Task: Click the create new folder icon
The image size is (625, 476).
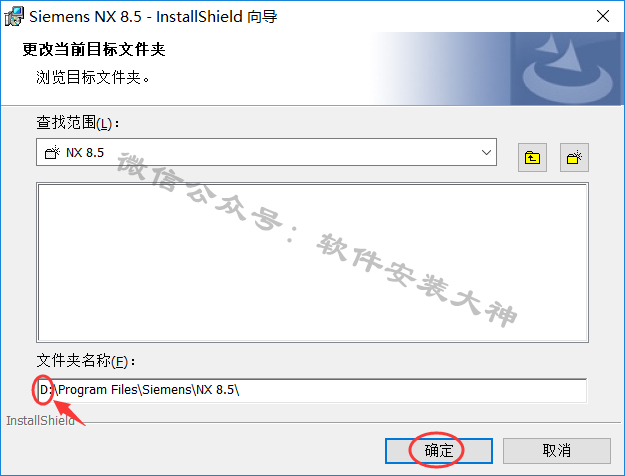Action: pyautogui.click(x=574, y=157)
